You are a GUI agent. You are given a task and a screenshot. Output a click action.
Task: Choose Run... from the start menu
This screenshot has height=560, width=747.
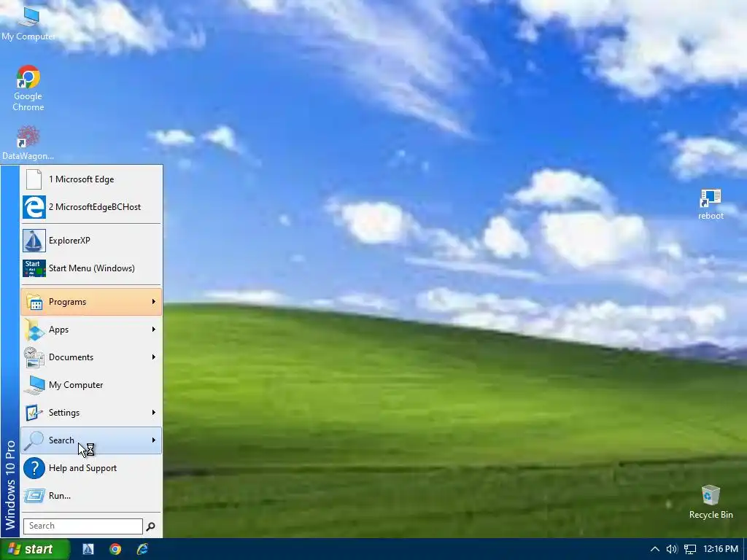91,496
